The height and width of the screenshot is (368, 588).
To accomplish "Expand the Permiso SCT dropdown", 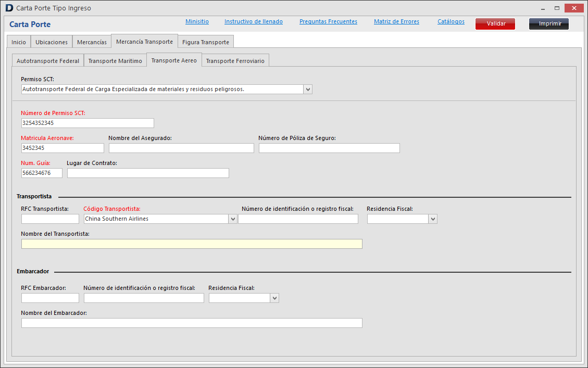I will 308,90.
